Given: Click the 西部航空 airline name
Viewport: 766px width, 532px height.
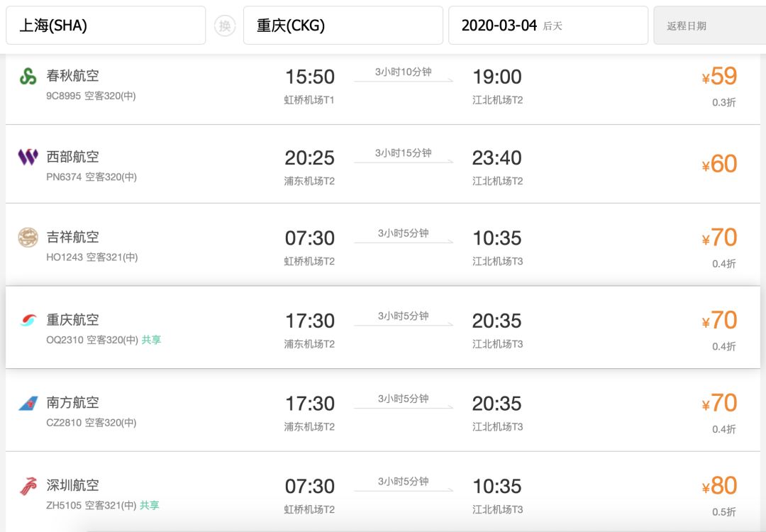Looking at the screenshot, I should coord(73,157).
